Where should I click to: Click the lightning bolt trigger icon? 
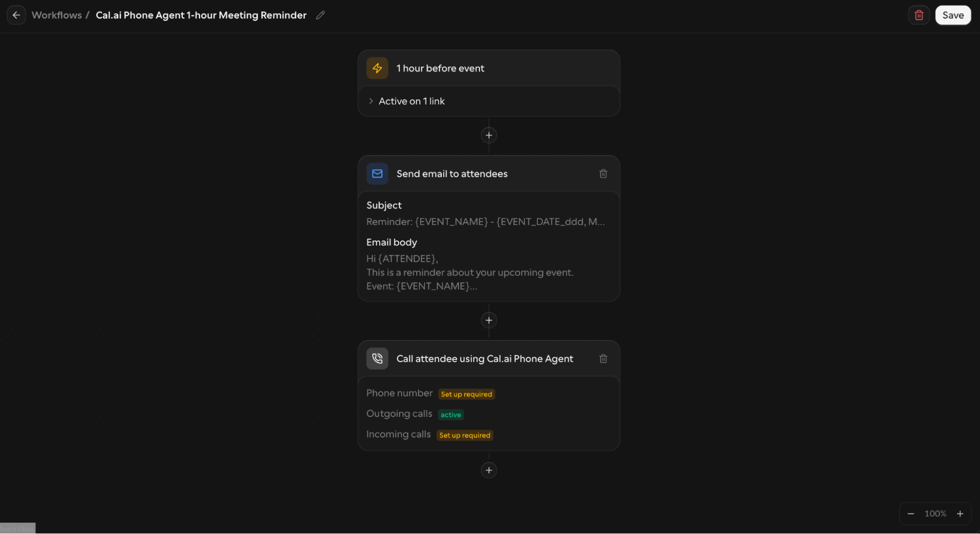(x=377, y=68)
